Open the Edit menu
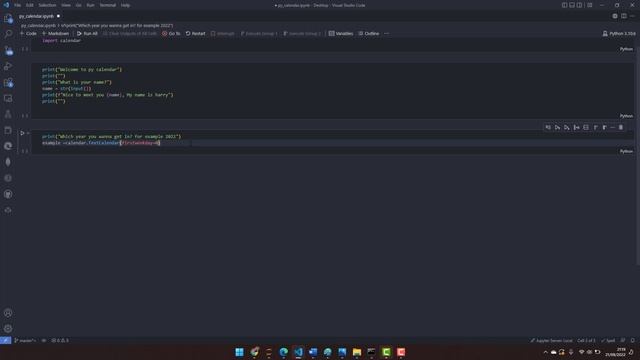This screenshot has width=640, height=360. pyautogui.click(x=30, y=5)
